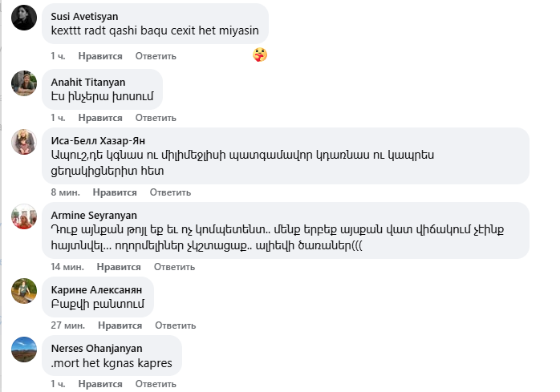Click Иса-Белл Хазар-Ян's profile avatar
This screenshot has width=560, height=392.
24,143
